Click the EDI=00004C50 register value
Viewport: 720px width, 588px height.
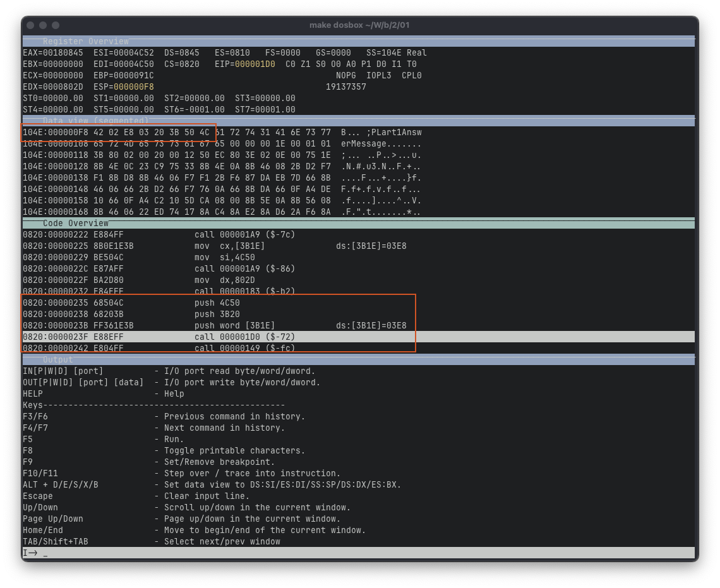coord(124,64)
